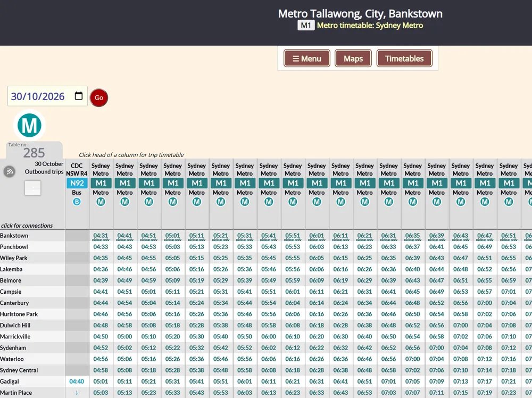Click Metro M icon above the 05:01 column
532x398 pixels.
[x=173, y=202]
